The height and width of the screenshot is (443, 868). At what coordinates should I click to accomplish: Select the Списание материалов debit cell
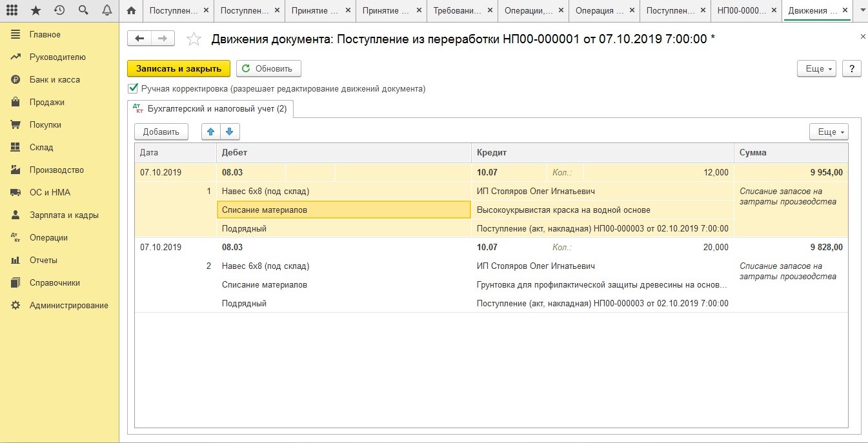343,210
